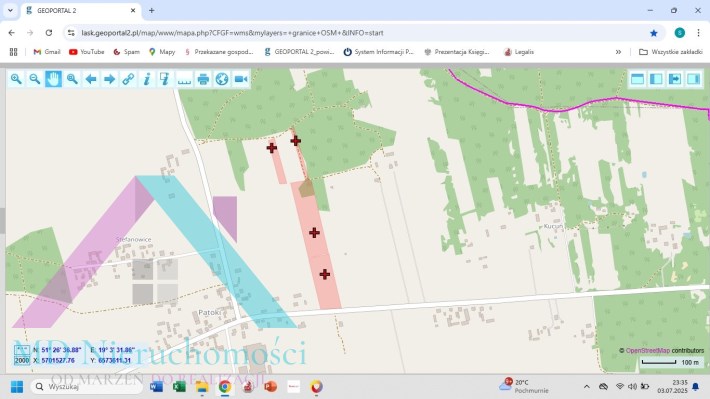Select the object info 'i' tool
This screenshot has height=399, width=710.
click(147, 79)
